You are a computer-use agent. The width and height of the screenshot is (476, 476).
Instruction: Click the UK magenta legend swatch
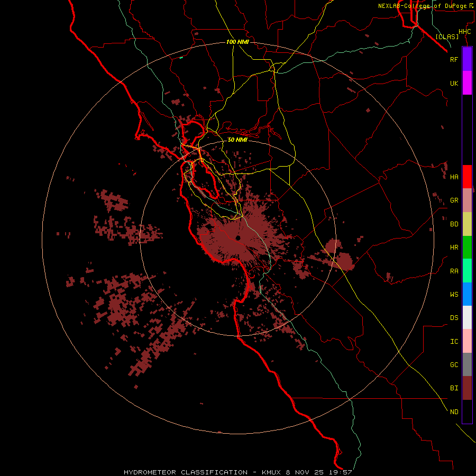pyautogui.click(x=467, y=83)
